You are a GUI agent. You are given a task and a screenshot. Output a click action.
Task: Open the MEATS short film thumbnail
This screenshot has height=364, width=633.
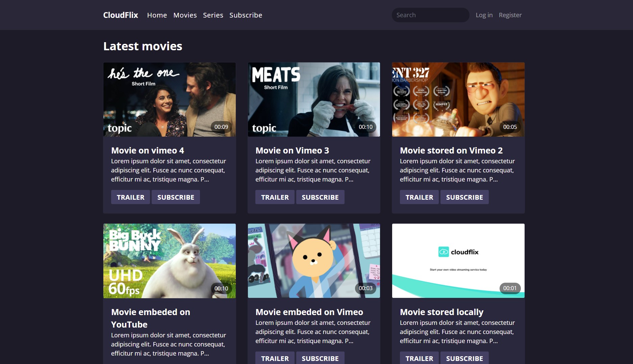(314, 100)
